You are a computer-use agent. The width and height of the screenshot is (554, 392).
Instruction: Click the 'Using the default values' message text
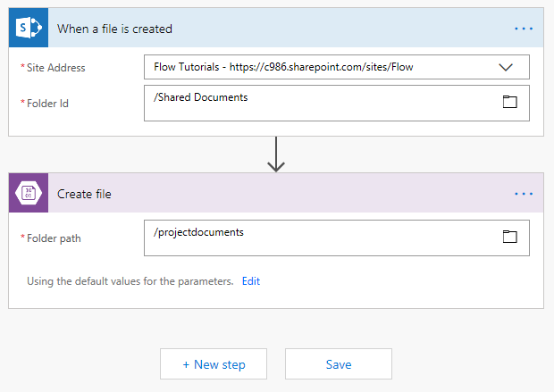pos(130,281)
